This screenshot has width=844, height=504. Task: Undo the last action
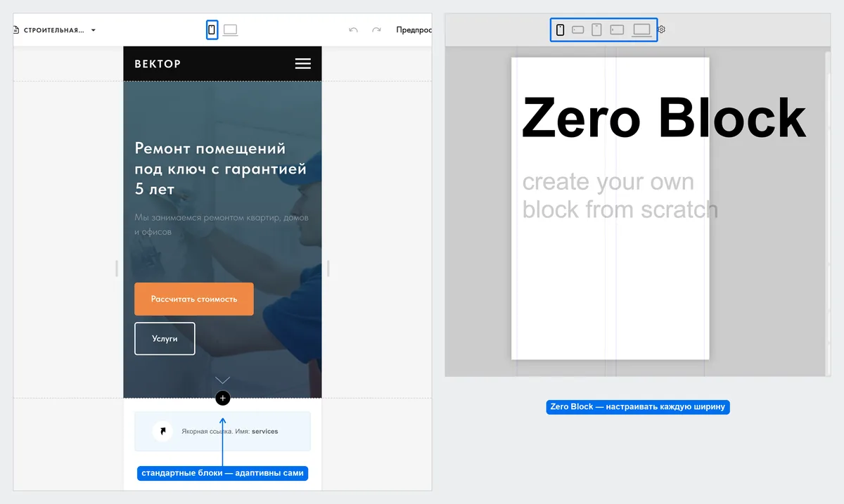353,30
